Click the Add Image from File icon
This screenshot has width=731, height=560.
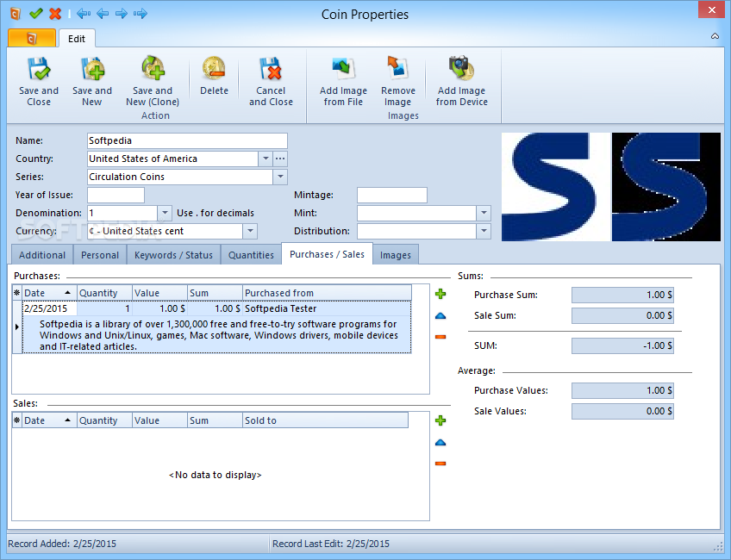pos(344,69)
